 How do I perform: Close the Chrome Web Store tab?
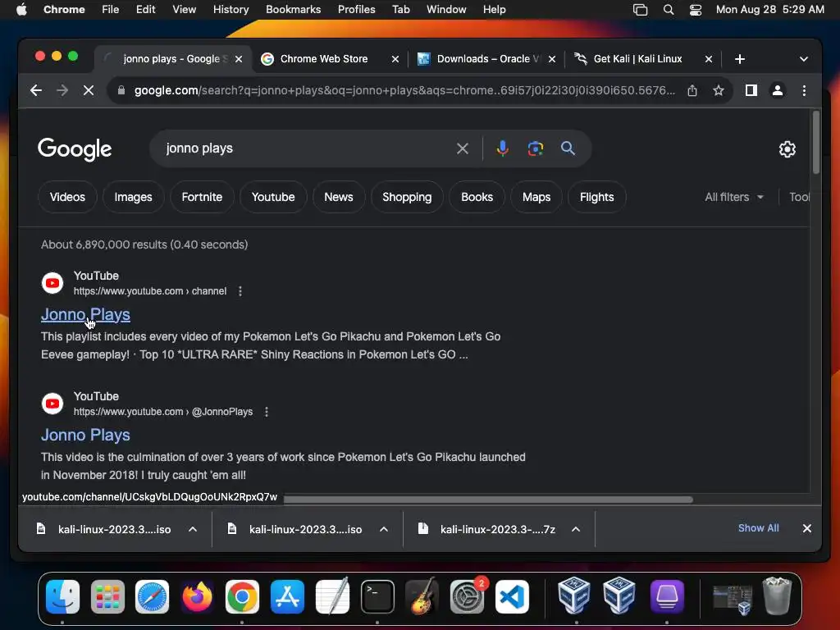395,59
